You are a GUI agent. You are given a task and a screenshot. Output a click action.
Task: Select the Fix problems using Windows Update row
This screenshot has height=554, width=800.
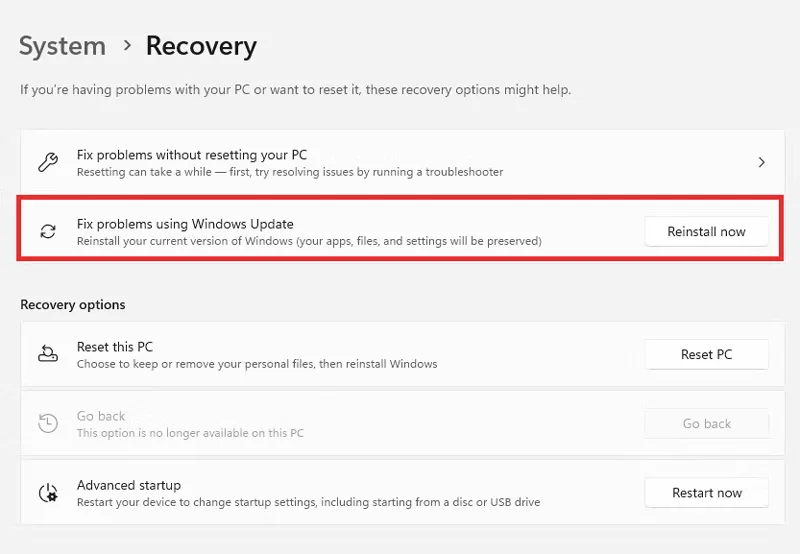400,229
